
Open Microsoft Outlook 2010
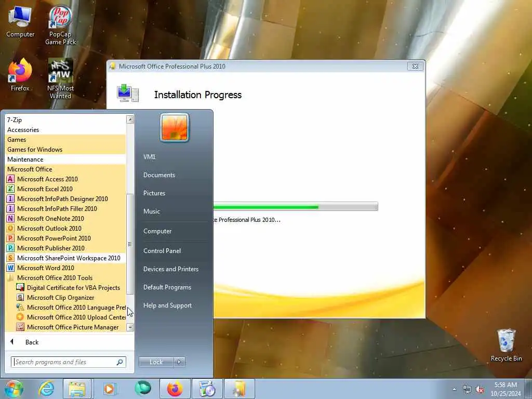click(x=49, y=228)
